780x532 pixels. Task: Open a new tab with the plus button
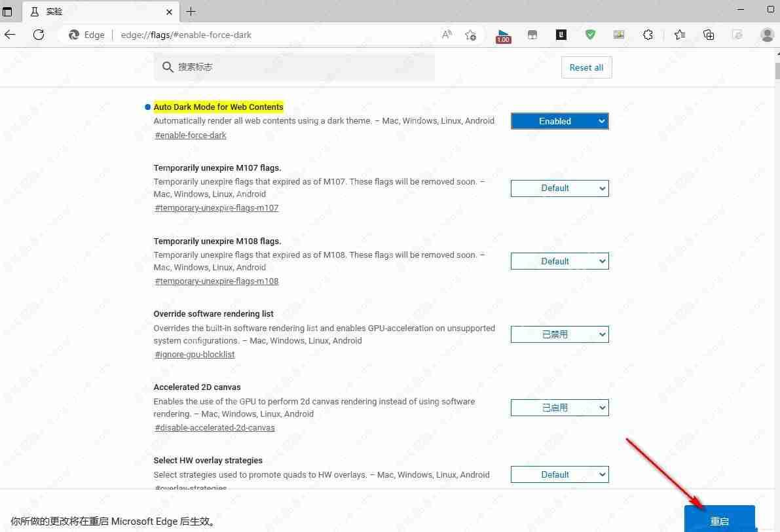tap(191, 11)
